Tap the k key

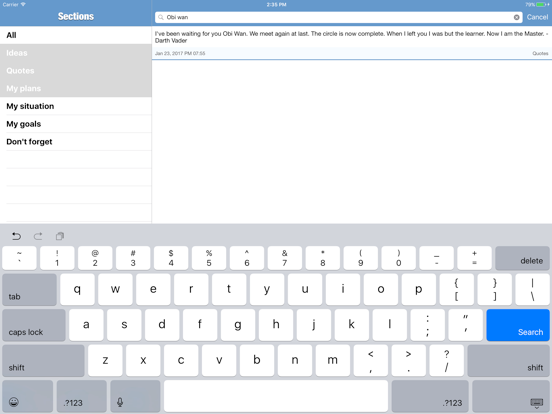352,325
